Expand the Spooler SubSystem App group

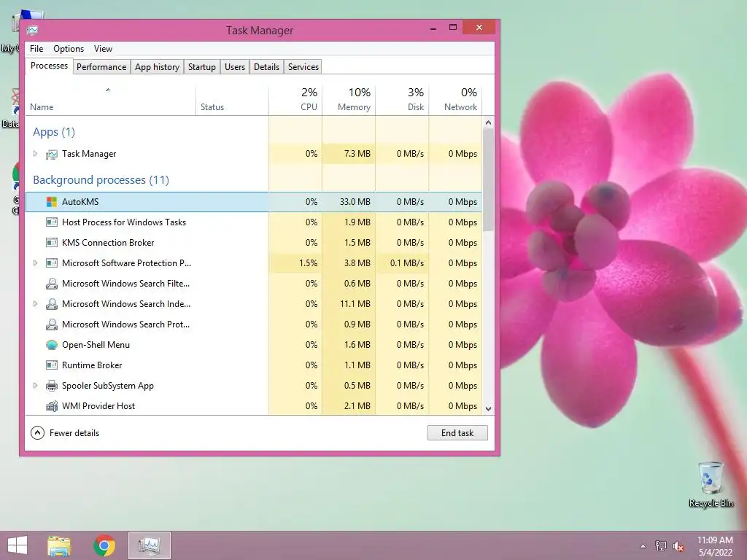point(35,386)
